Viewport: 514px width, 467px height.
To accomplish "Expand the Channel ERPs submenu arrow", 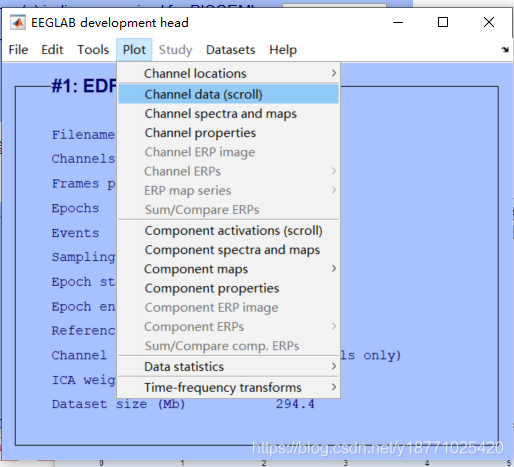I will coord(334,171).
